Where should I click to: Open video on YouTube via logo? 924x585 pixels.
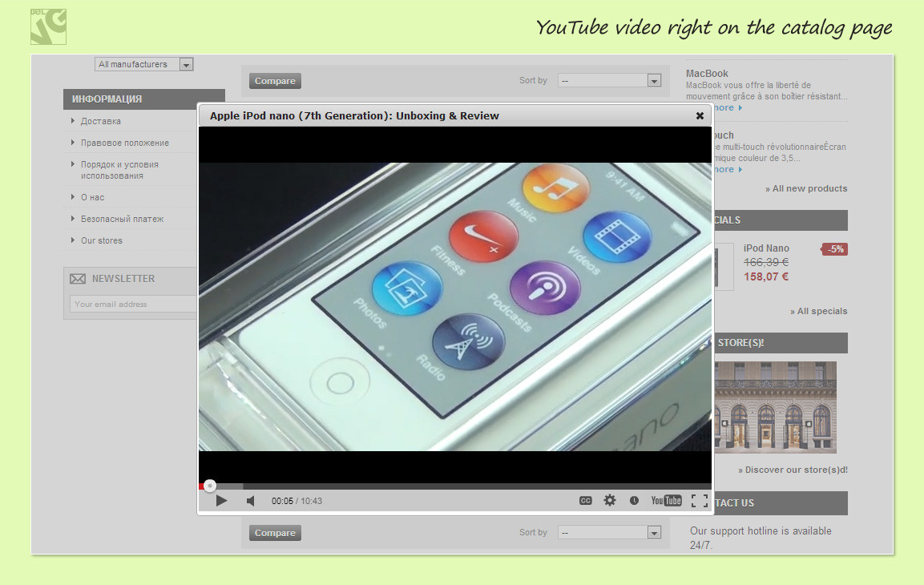(x=666, y=501)
